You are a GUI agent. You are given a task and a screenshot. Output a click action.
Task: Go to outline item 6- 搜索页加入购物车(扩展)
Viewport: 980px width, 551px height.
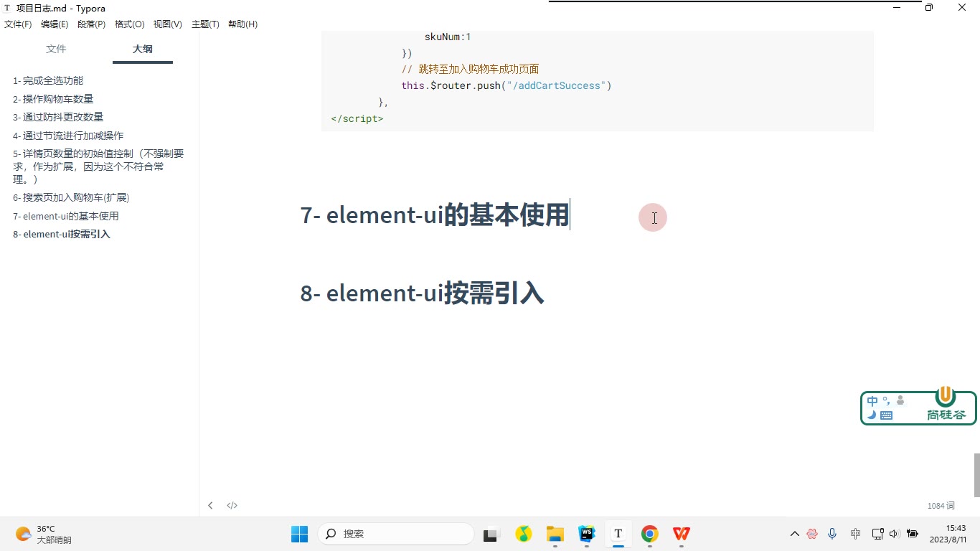pos(71,197)
